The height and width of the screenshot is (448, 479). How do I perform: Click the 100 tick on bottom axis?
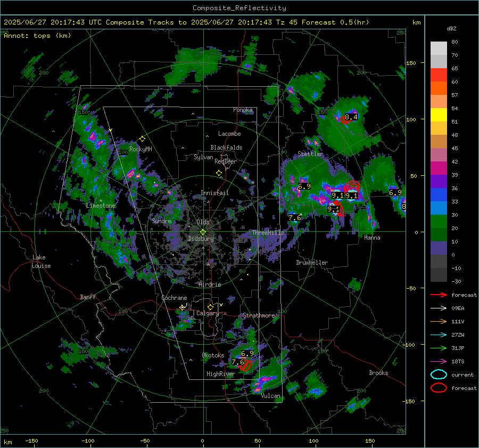(x=313, y=441)
